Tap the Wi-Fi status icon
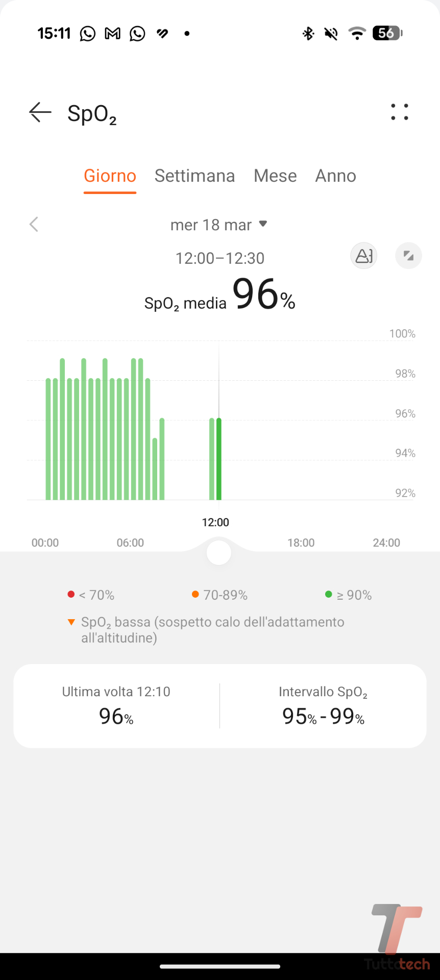The width and height of the screenshot is (440, 980). (x=357, y=34)
